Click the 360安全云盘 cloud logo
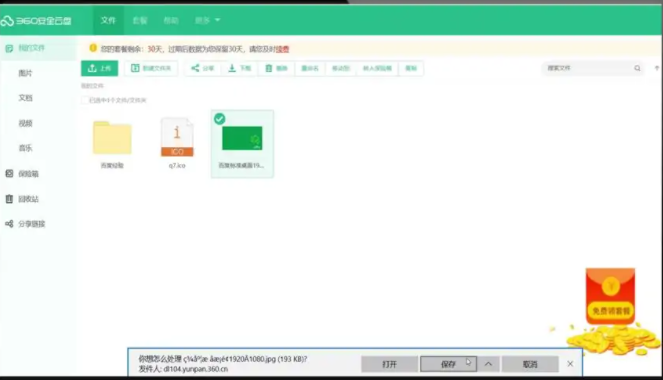 click(x=36, y=21)
